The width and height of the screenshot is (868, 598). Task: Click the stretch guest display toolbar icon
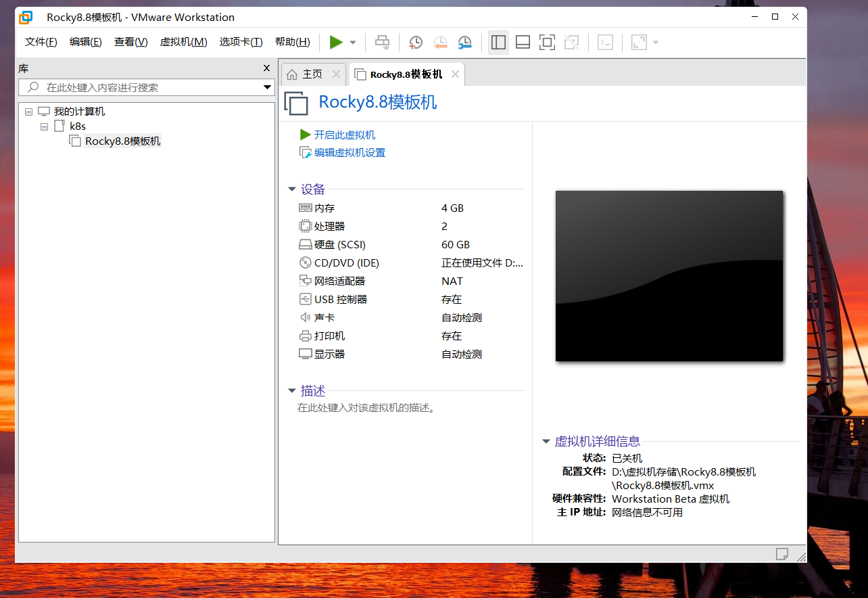(x=639, y=43)
